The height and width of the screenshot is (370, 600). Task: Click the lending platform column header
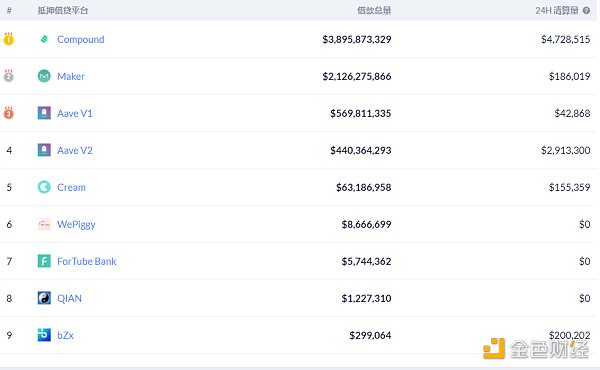[x=63, y=11]
